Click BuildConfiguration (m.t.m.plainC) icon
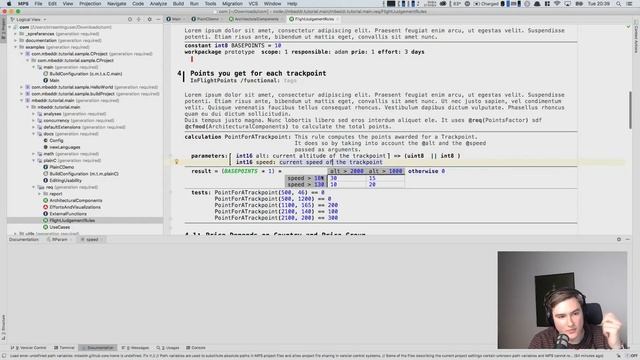The height and width of the screenshot is (360, 640). (x=45, y=174)
